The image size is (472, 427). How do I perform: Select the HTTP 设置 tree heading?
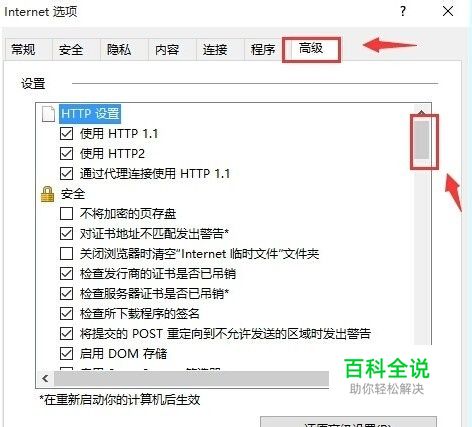pyautogui.click(x=90, y=114)
